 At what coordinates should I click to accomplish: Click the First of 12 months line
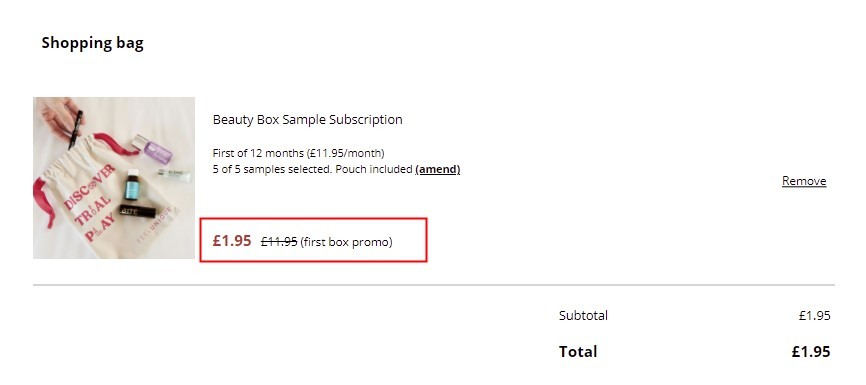[298, 153]
